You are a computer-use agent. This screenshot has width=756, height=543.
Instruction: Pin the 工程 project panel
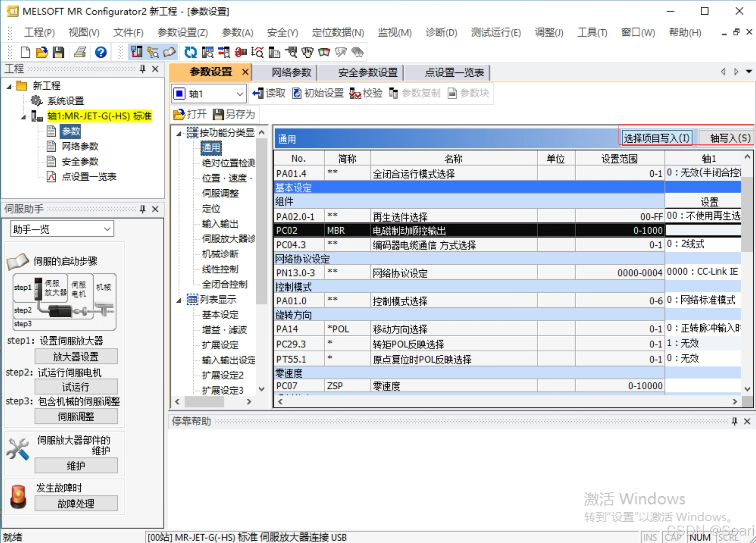(143, 69)
